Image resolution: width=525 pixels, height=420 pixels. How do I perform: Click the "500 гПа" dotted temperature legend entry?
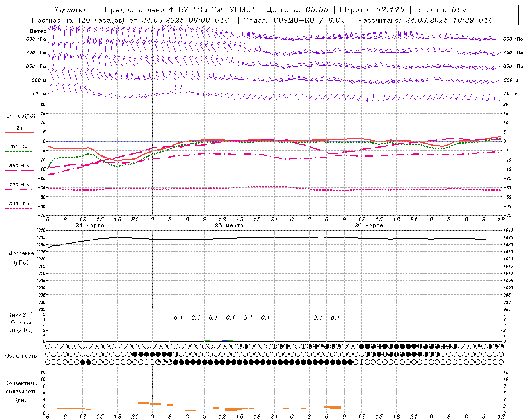[19, 205]
